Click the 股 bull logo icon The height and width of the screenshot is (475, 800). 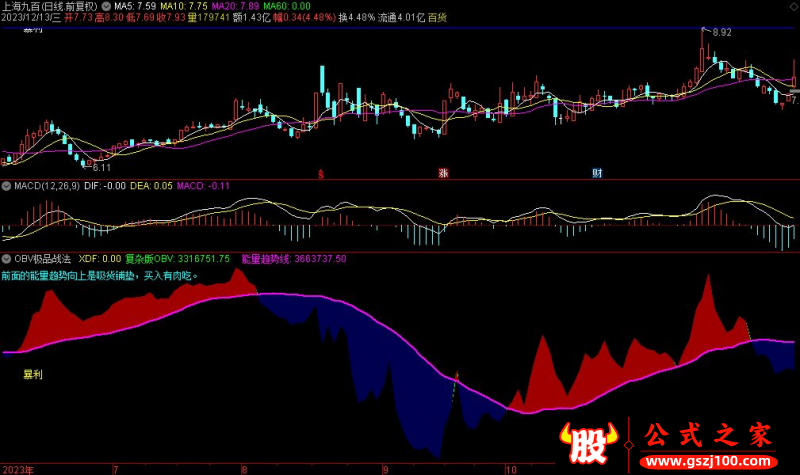(x=588, y=444)
